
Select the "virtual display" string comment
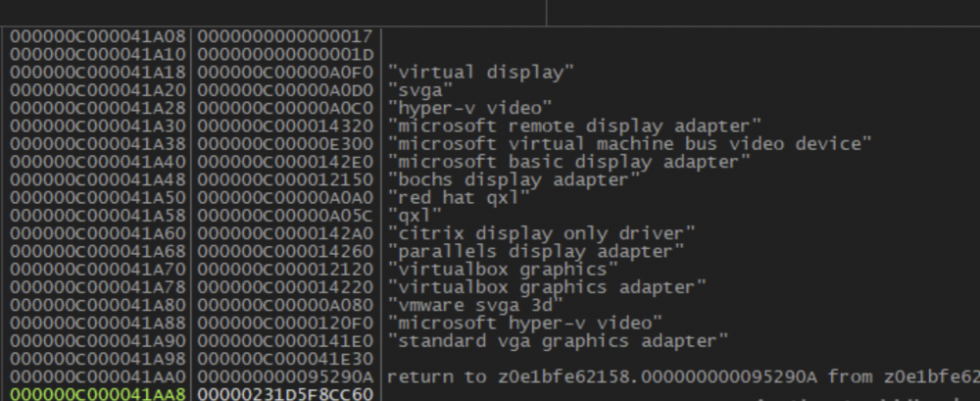pyautogui.click(x=480, y=73)
